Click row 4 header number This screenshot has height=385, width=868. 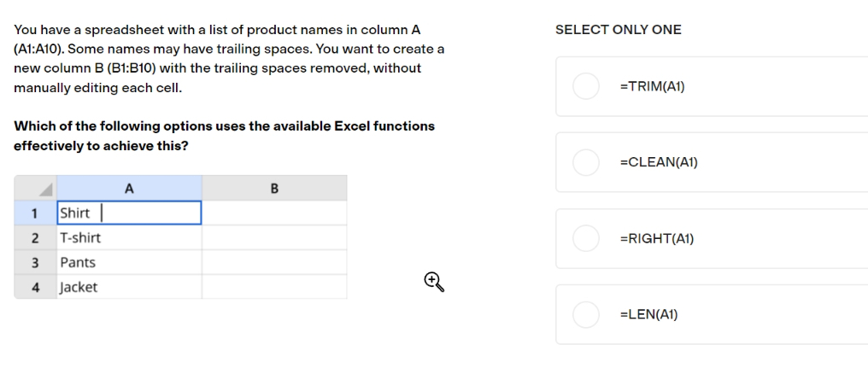[x=35, y=287]
